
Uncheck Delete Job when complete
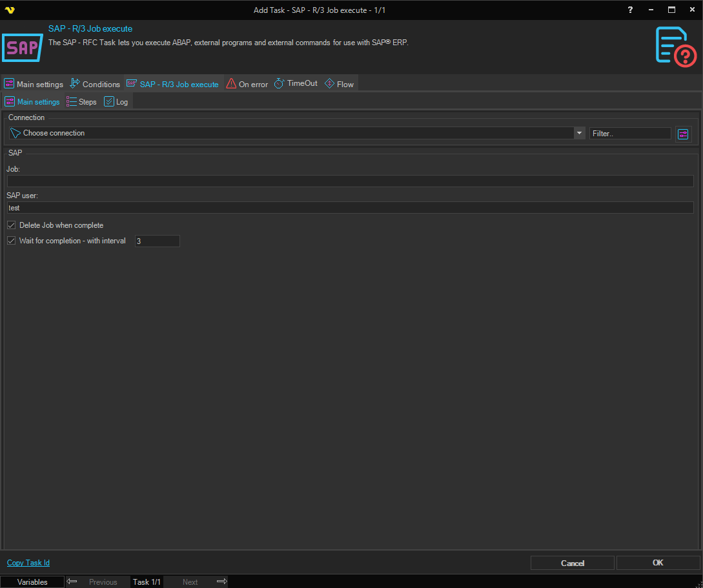click(x=11, y=225)
